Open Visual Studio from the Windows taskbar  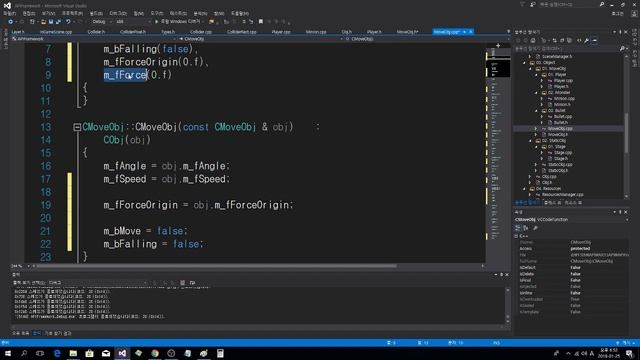[x=122, y=353]
